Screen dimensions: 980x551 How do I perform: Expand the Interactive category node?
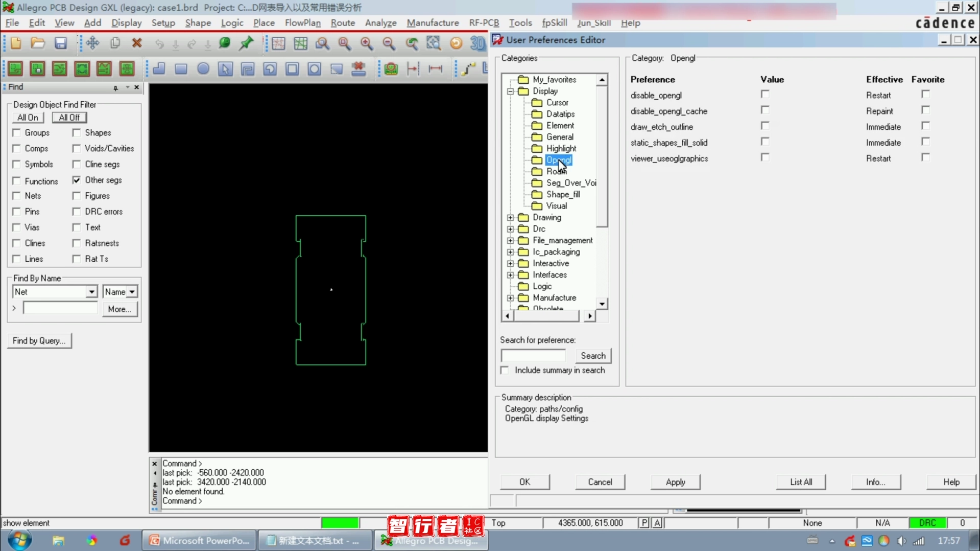(x=510, y=264)
